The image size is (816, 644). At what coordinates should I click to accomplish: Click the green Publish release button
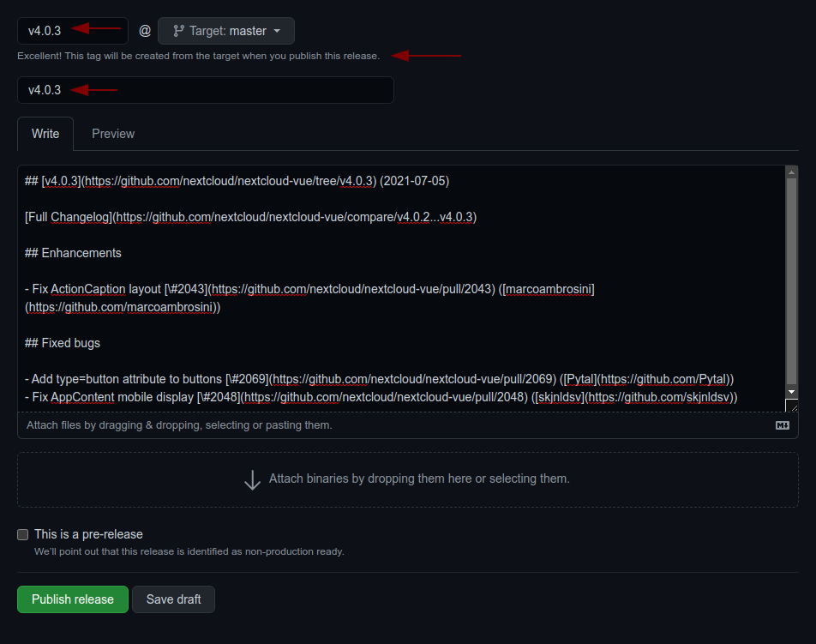[73, 599]
